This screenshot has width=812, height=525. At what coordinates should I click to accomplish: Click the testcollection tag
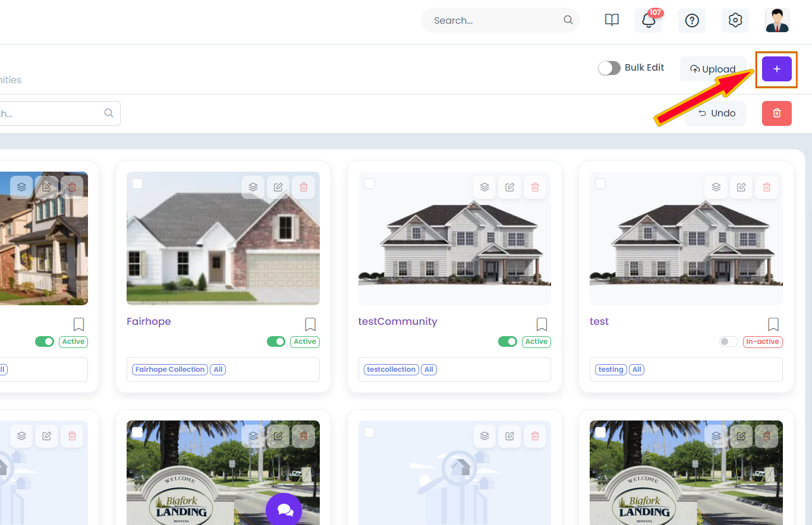[391, 369]
